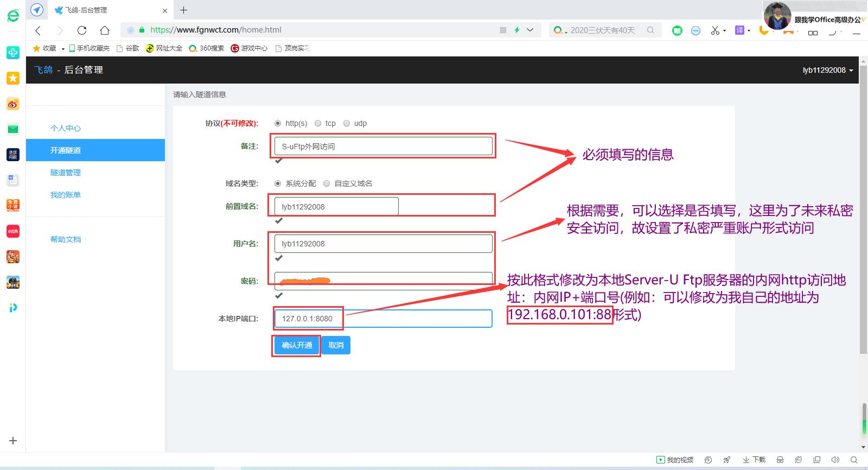Viewport: 868px width, 470px height.
Task: Select 系统分配 domain type radio button
Action: (278, 183)
